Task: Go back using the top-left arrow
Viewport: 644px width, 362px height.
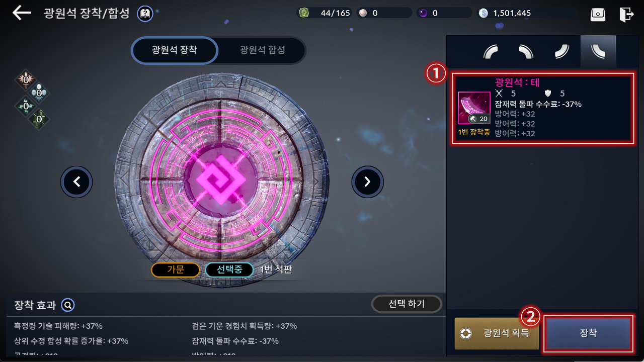Action: (22, 13)
